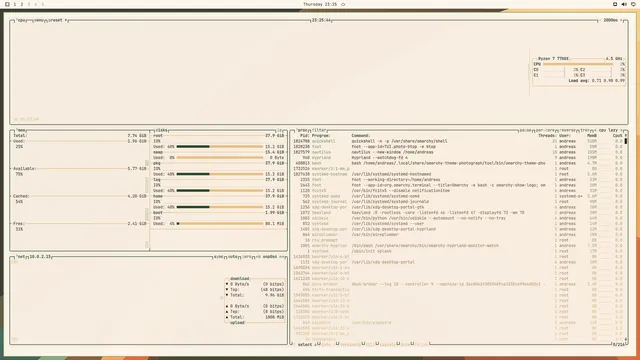Screen dimensions: 640x360
Task: Click the Load avg values in CPU box
Action: coord(608,81)
